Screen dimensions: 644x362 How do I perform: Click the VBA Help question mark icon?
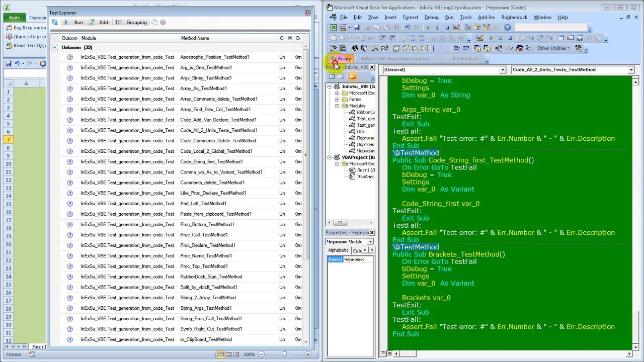click(507, 28)
